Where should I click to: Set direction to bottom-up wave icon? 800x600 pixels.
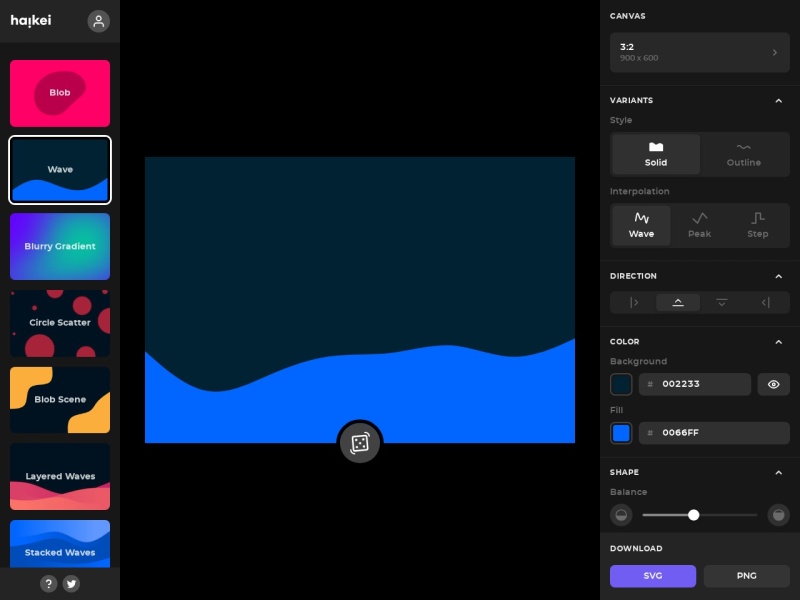point(678,303)
